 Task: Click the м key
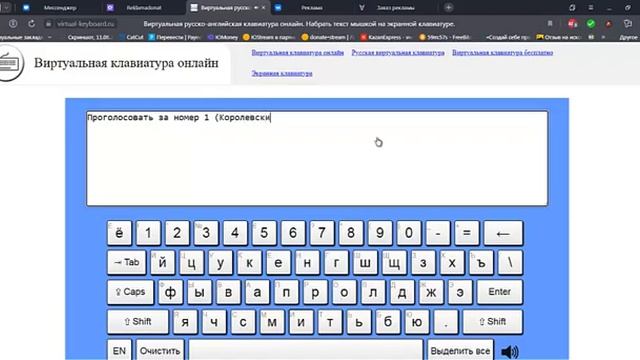272,322
